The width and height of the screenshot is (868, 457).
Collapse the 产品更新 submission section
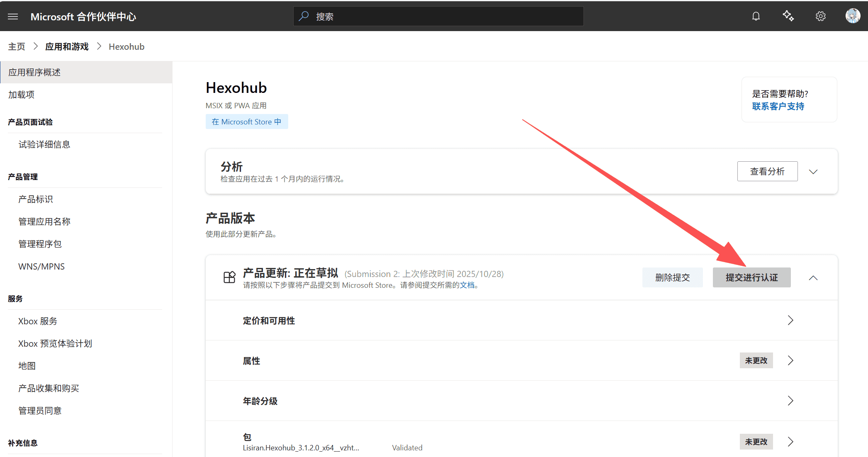tap(813, 278)
